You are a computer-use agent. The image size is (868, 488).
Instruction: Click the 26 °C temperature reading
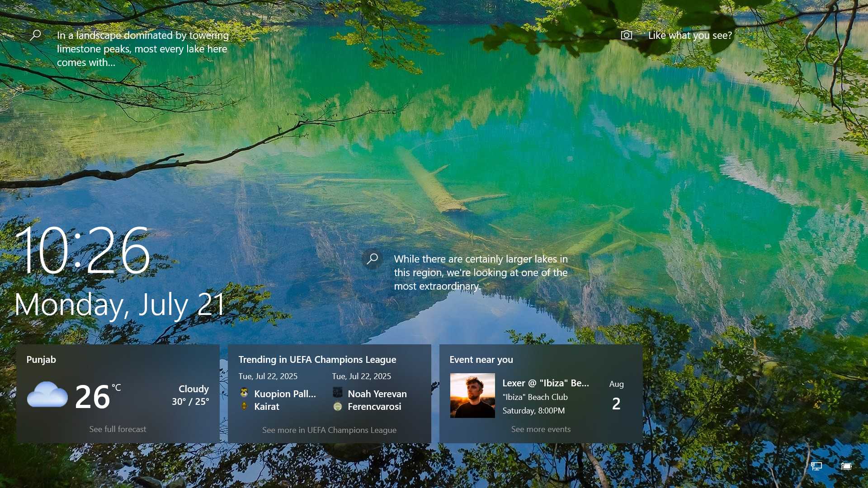[x=98, y=396]
